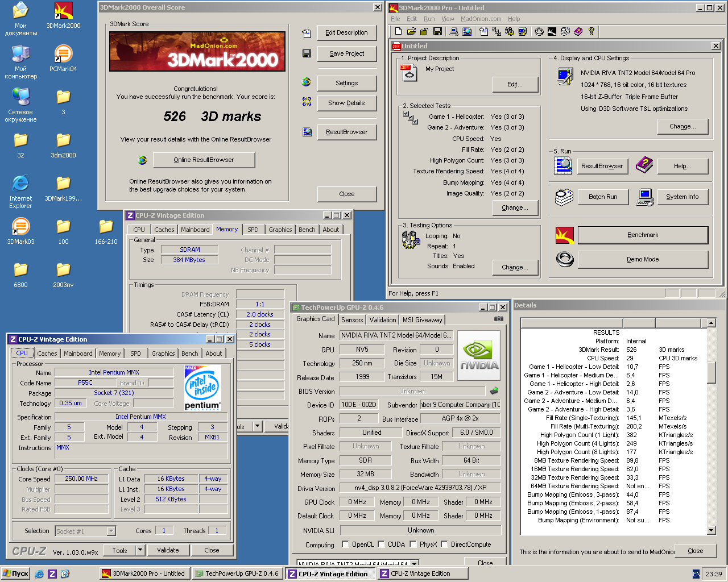The height and width of the screenshot is (582, 728).
Task: Open the MSI Giveaway tab in GPU-Z
Action: coord(423,320)
